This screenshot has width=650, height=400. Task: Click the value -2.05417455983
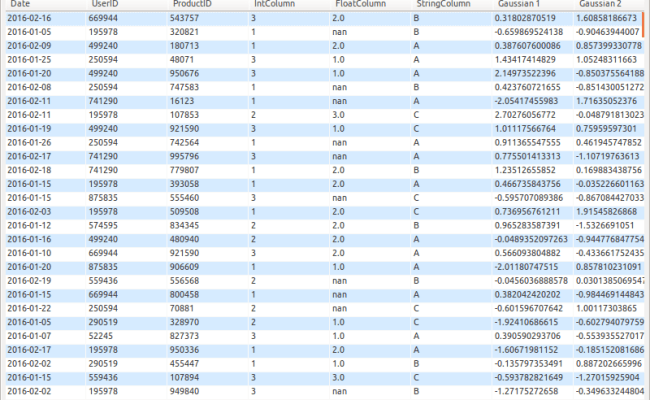526,101
